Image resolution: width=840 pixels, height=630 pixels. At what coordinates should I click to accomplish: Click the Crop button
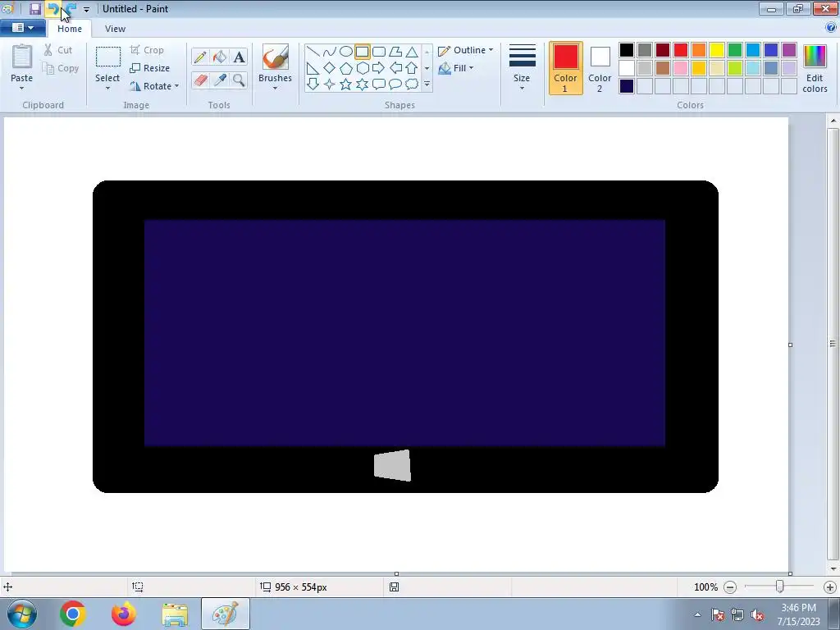click(147, 50)
